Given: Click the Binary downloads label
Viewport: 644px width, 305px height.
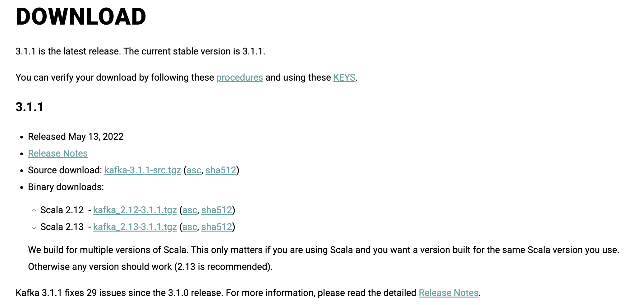Looking at the screenshot, I should click(66, 187).
